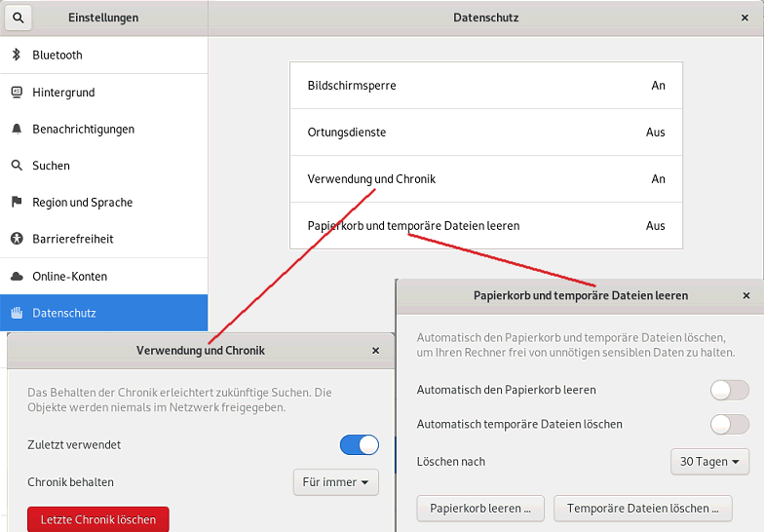Click the Online-Konten cloud icon
Viewport: 764px width, 532px height.
click(x=17, y=277)
